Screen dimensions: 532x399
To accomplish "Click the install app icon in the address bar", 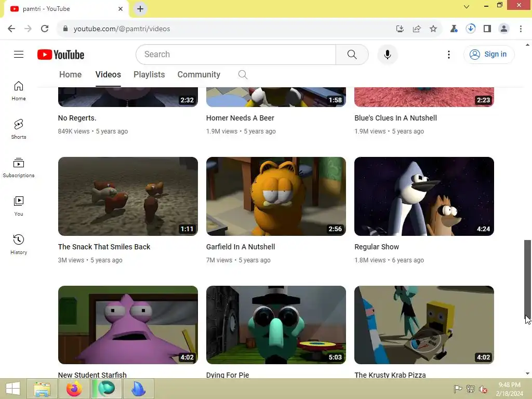I will pyautogui.click(x=400, y=29).
